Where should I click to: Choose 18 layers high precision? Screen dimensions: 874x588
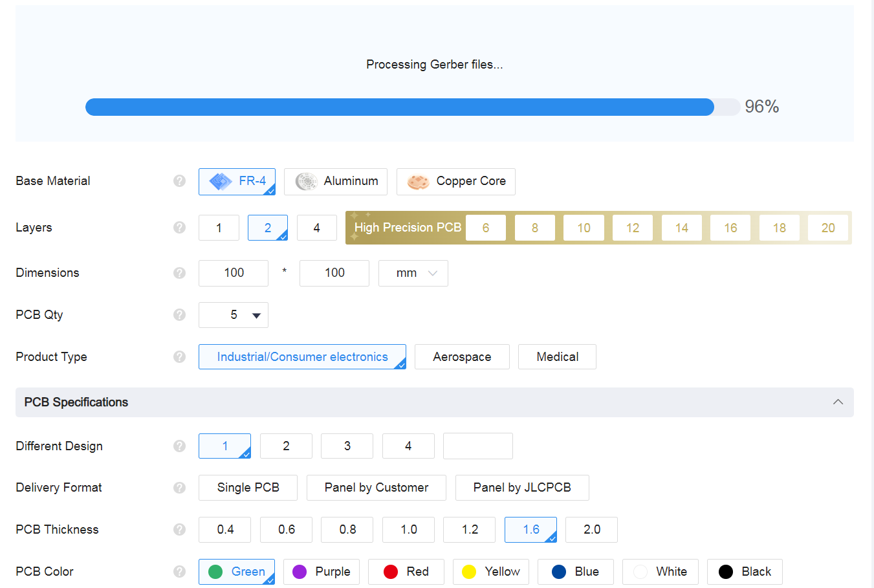(x=780, y=228)
